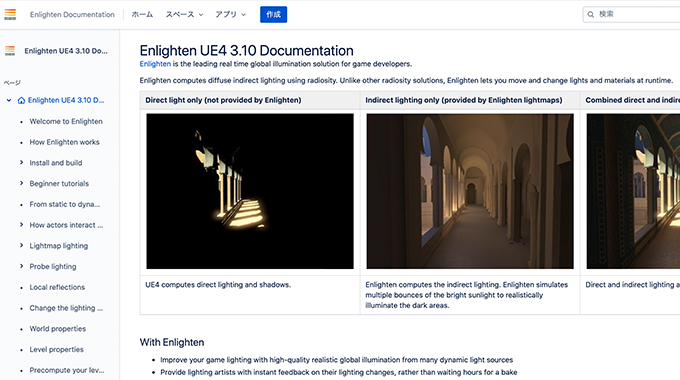
Task: Open Install and build page
Action: [x=56, y=163]
